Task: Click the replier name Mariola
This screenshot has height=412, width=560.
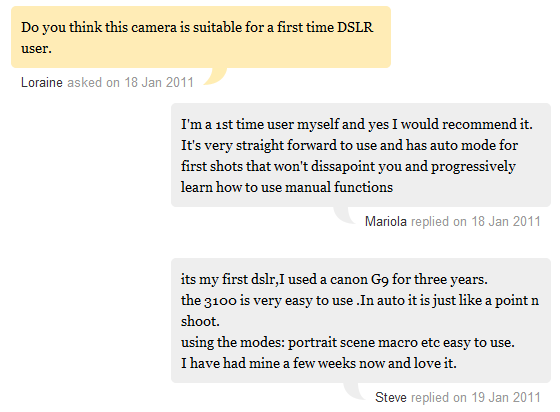Action: click(386, 221)
